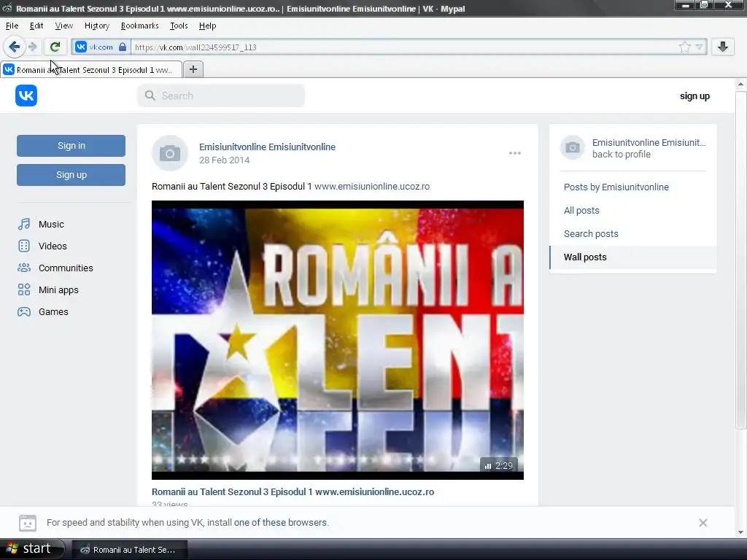
Task: Open the bookmark star dropdown arrow
Action: pos(699,47)
